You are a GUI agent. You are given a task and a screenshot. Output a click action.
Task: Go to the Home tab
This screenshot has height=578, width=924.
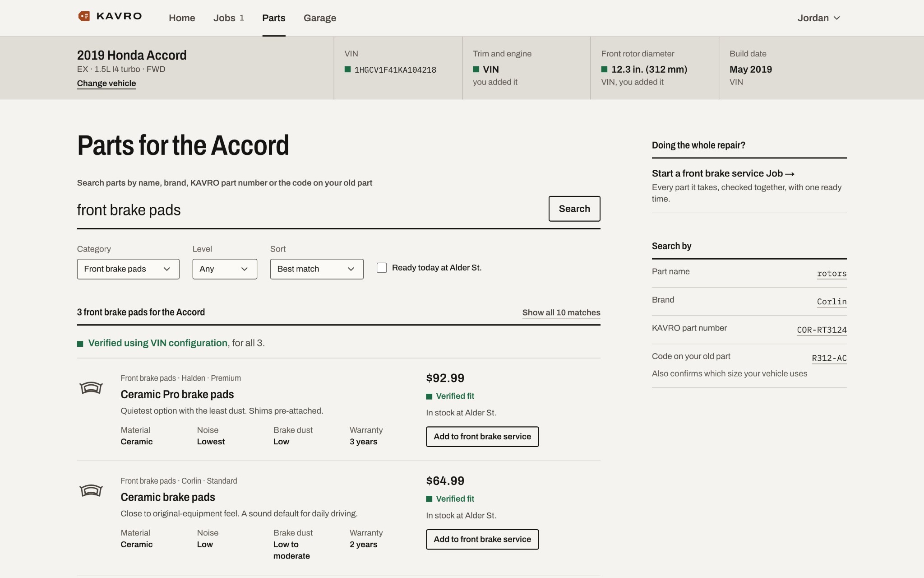(x=182, y=18)
